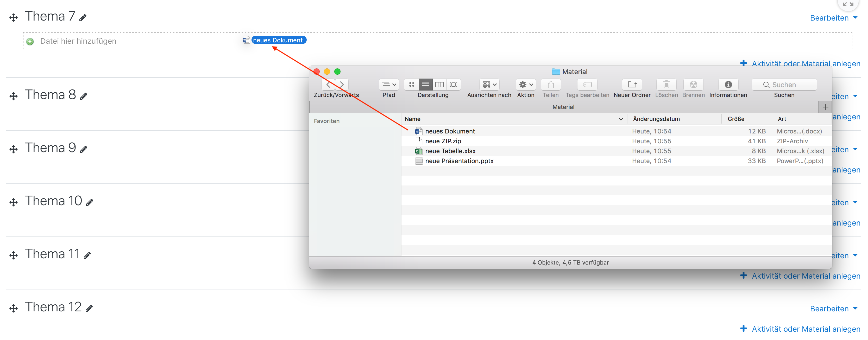This screenshot has height=340, width=868.
Task: Select Finder list view button
Action: tap(425, 85)
